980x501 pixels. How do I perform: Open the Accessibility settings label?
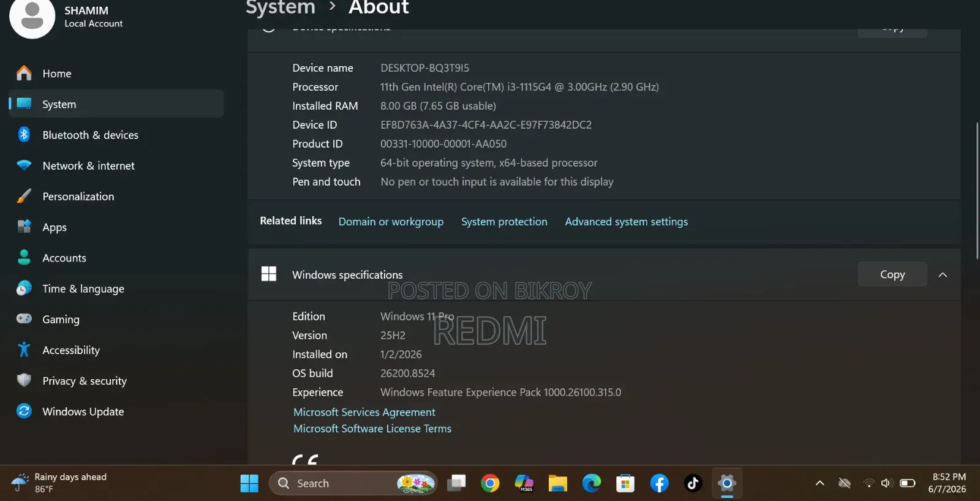(x=71, y=350)
